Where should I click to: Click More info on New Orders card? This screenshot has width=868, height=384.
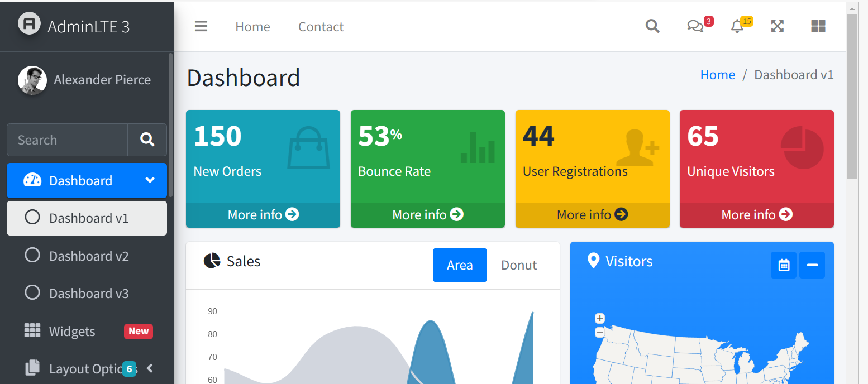click(x=263, y=215)
